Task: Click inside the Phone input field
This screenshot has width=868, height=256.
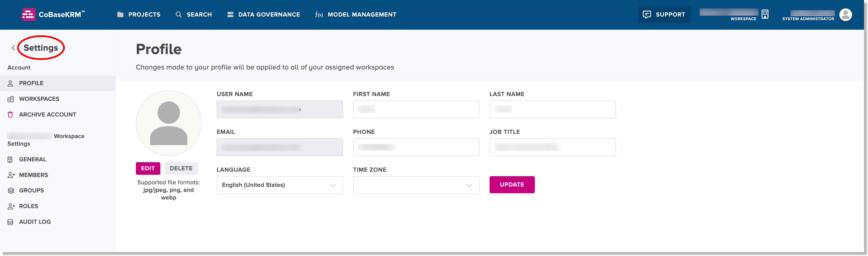Action: pos(416,147)
